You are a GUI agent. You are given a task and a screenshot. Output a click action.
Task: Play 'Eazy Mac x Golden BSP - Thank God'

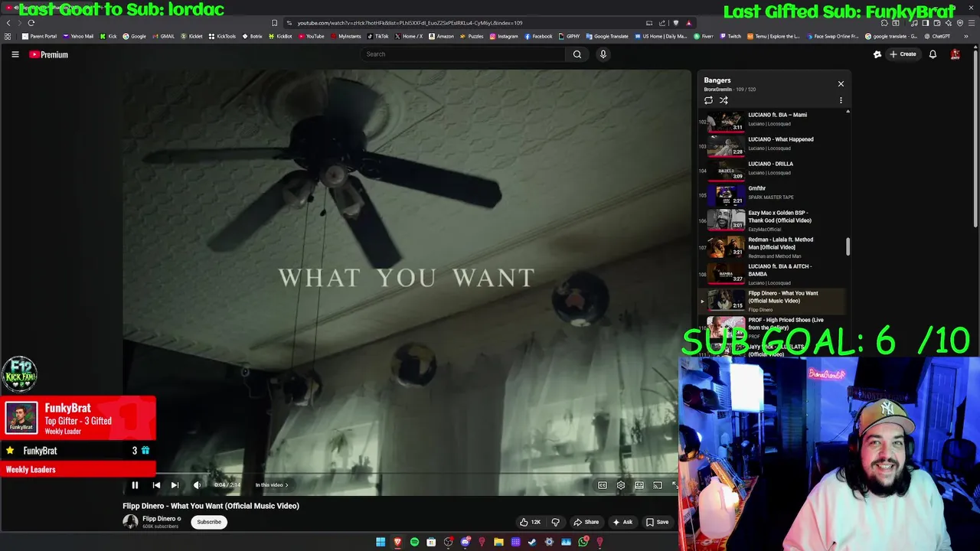771,220
